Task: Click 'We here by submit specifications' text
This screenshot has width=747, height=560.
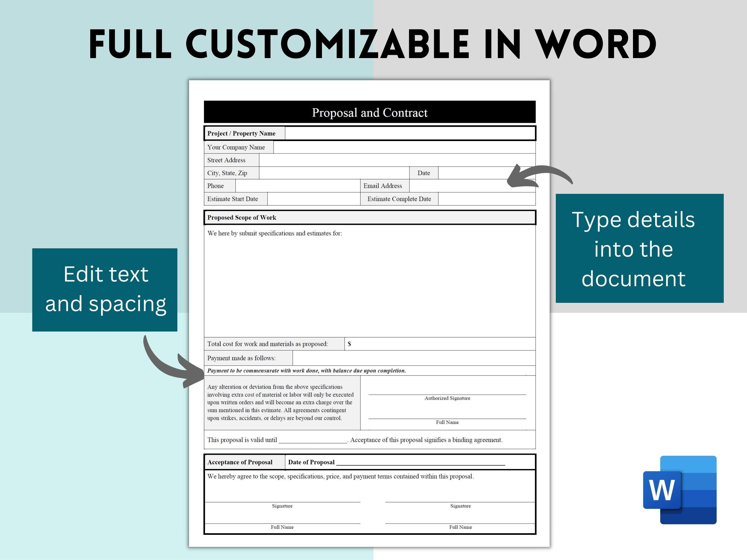Action: click(274, 233)
